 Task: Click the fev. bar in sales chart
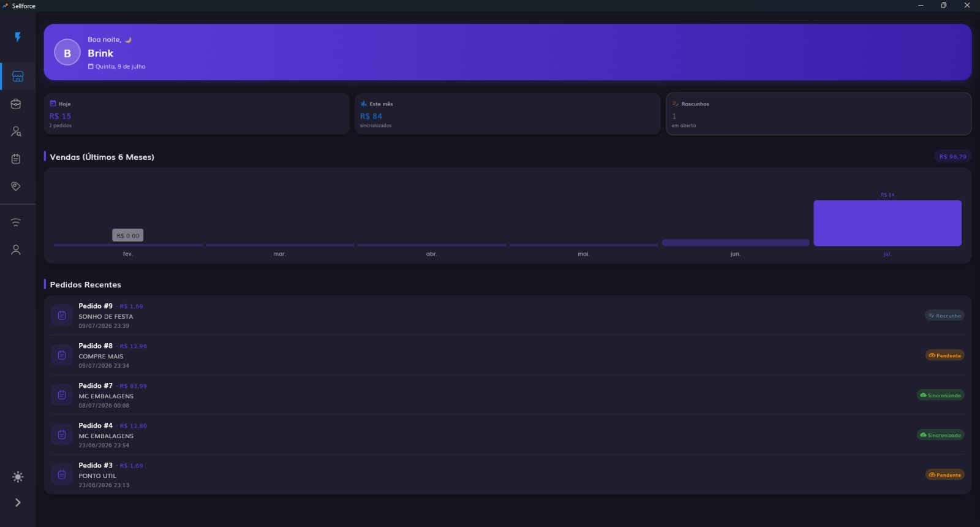pyautogui.click(x=128, y=245)
